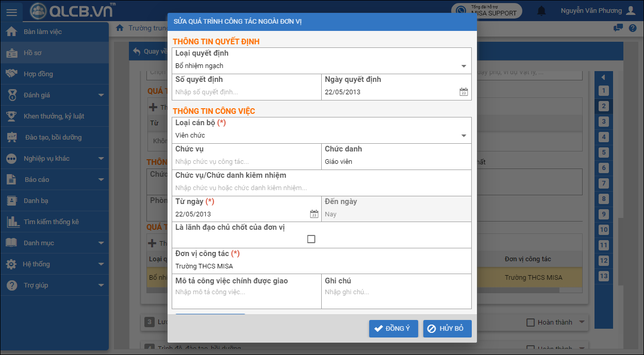Expand Nghiệp vụ khác submenu arrow
The image size is (644, 355).
[x=101, y=159]
